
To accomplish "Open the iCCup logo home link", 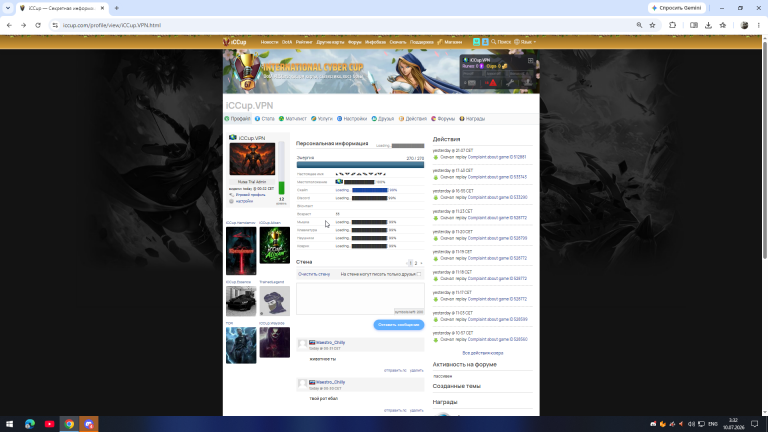I will pyautogui.click(x=235, y=42).
